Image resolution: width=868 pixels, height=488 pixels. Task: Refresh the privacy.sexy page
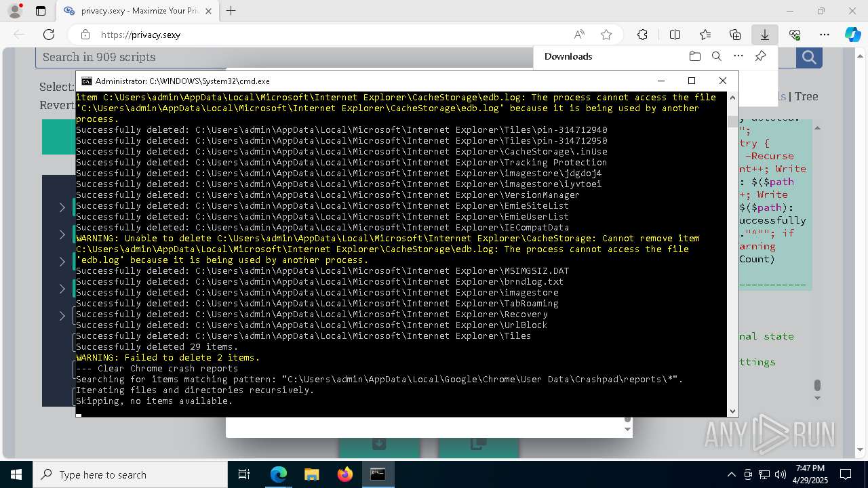tap(49, 35)
